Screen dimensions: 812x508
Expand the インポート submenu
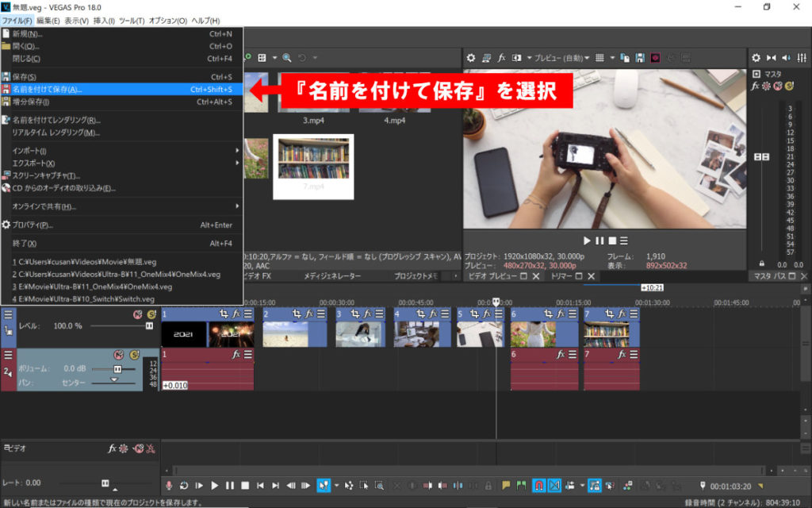click(30, 151)
